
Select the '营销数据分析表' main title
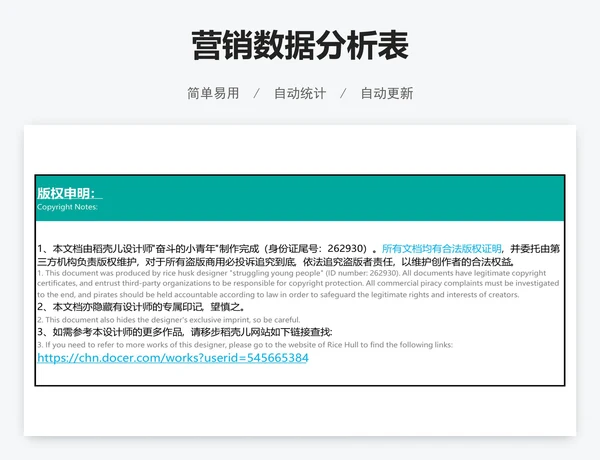click(300, 45)
